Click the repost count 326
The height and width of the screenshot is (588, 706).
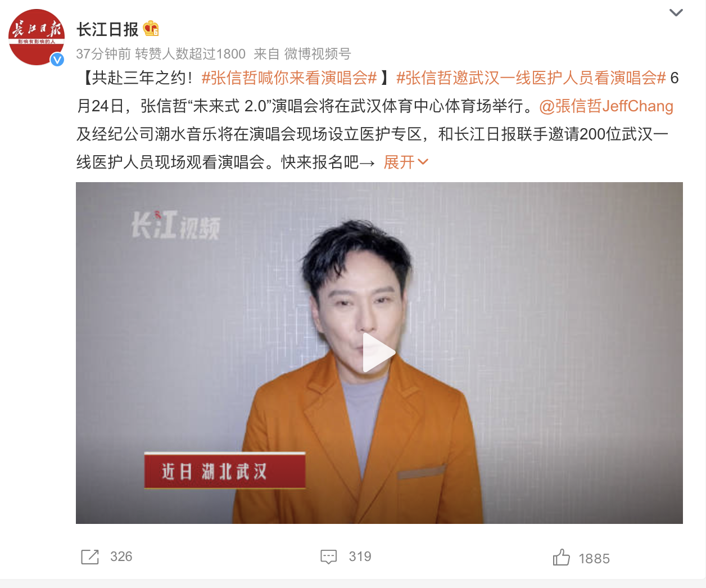(x=121, y=557)
